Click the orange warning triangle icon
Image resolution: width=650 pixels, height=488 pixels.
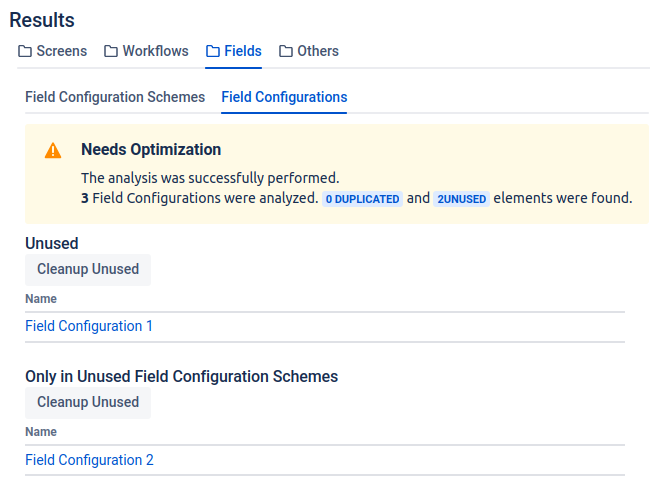[x=53, y=151]
